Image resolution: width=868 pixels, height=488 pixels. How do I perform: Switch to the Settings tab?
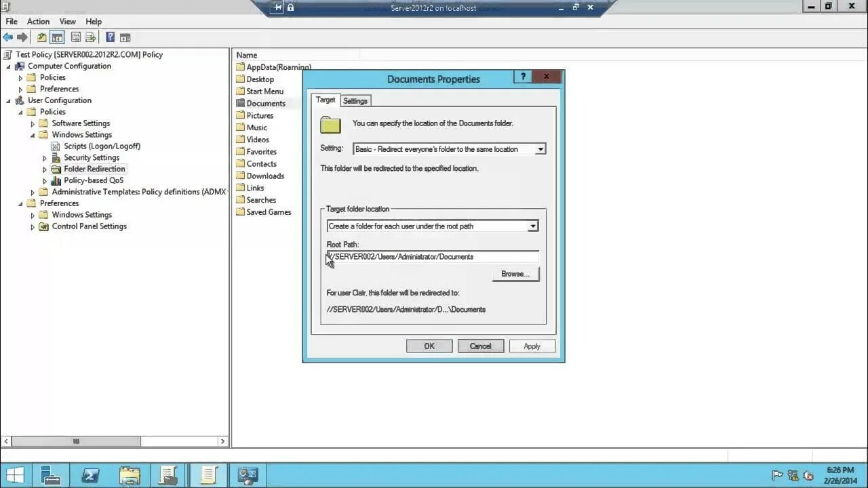(x=355, y=101)
